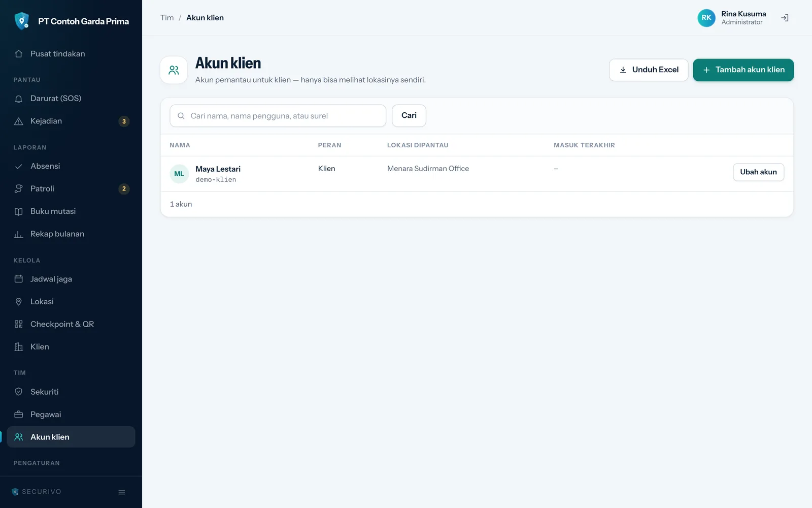Image resolution: width=812 pixels, height=508 pixels.
Task: Click Unduh Excel button
Action: click(x=649, y=70)
